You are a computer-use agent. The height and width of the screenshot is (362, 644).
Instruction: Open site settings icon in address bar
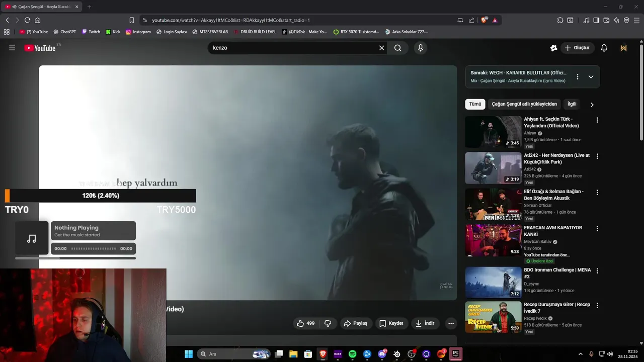145,20
